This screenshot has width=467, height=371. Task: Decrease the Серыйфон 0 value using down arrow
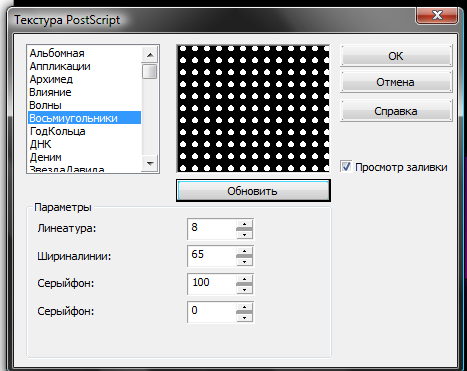point(244,318)
